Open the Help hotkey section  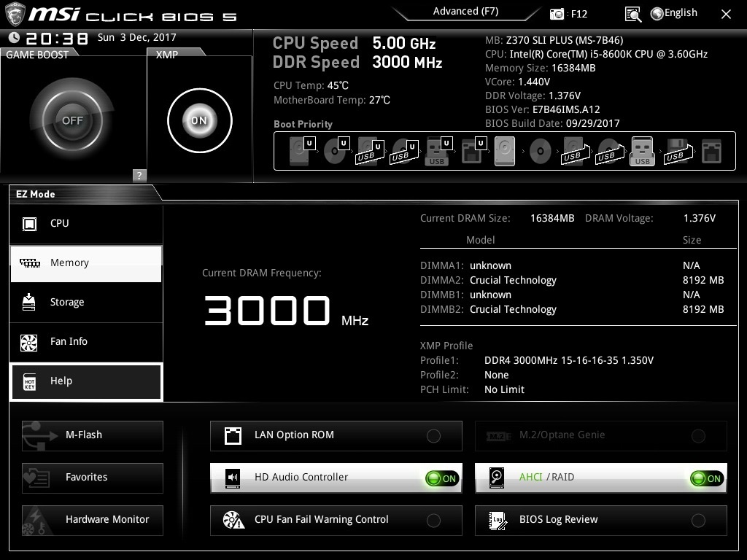pos(86,381)
